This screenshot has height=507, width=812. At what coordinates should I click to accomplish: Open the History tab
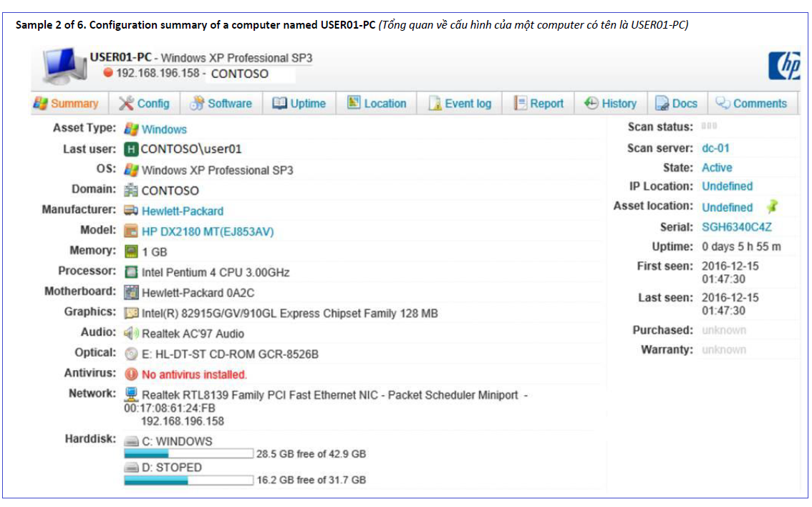tap(610, 104)
